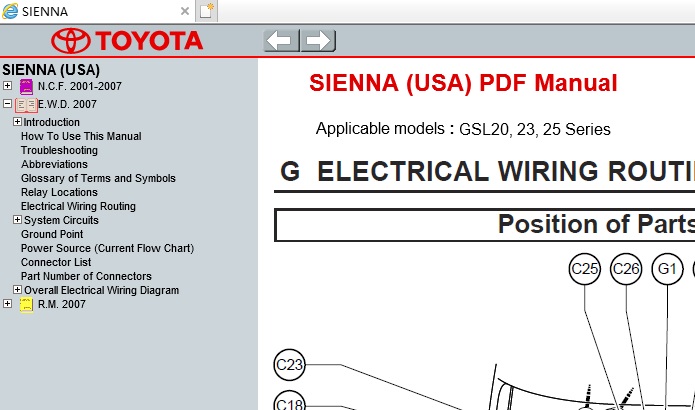Open the System Circuits entry
This screenshot has height=410, width=695.
[61, 220]
